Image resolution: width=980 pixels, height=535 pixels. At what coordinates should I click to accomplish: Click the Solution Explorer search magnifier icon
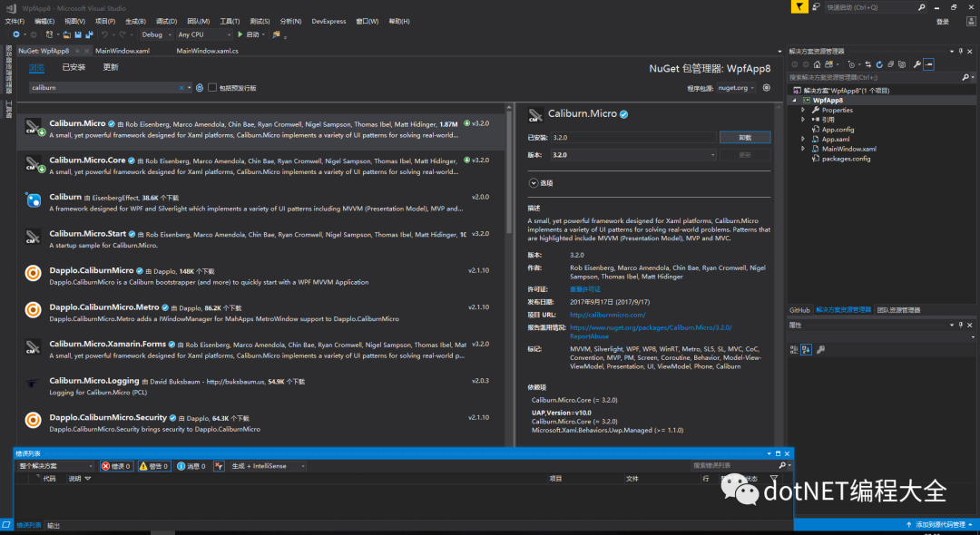[x=965, y=77]
